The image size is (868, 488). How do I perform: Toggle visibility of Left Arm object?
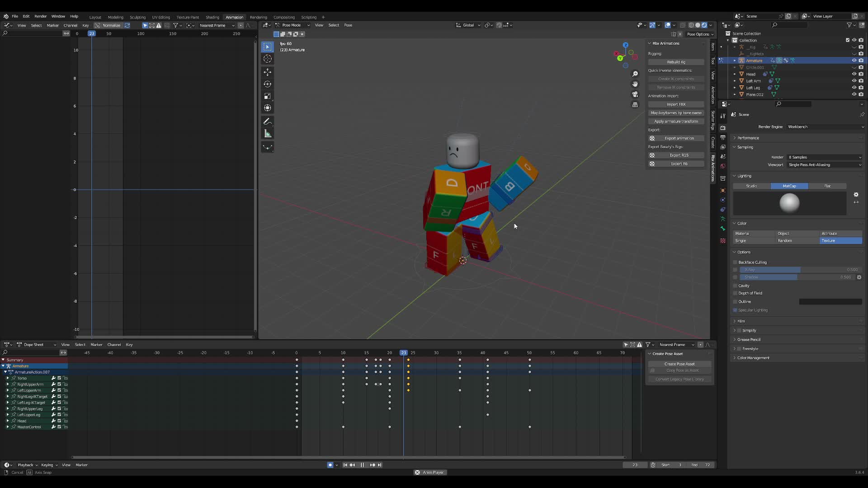coord(854,81)
